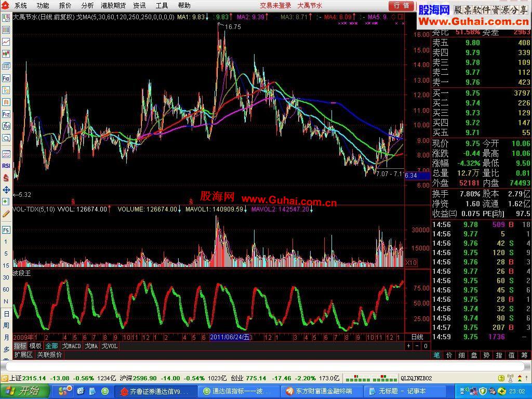The image size is (532, 399).
Task: Open the 分析 menu
Action: 87,5
